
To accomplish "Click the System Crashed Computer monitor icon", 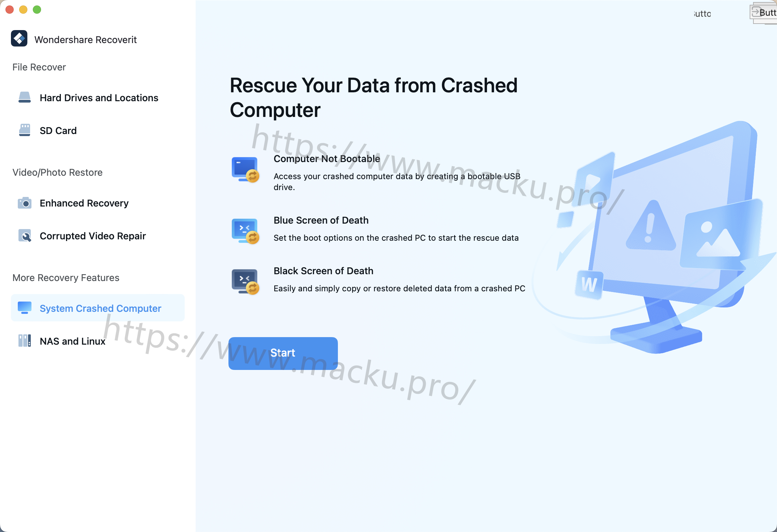I will tap(25, 308).
